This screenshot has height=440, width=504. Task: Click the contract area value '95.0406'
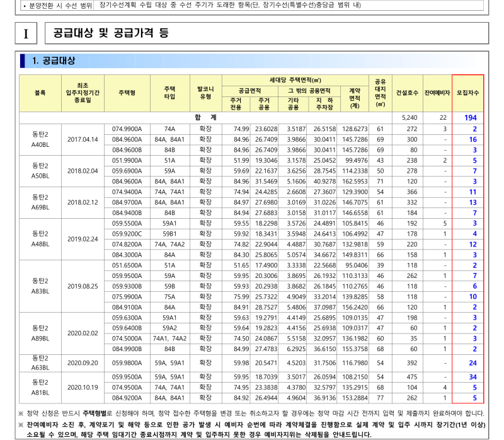click(x=357, y=265)
